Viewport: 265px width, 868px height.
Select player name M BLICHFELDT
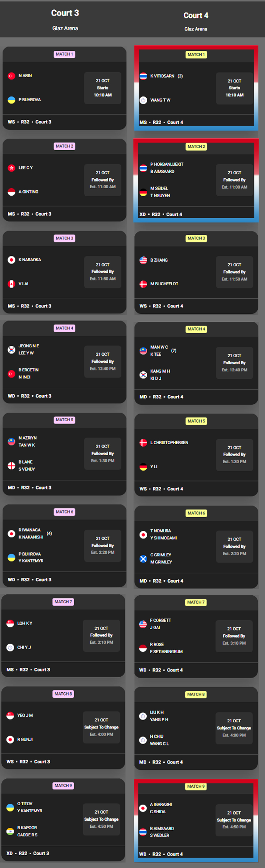[x=164, y=284]
